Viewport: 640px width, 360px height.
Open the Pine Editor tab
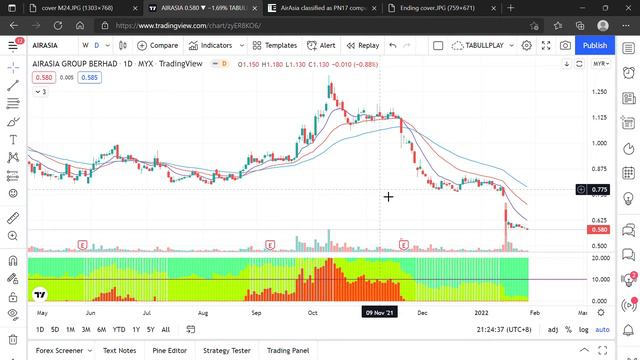pos(169,350)
